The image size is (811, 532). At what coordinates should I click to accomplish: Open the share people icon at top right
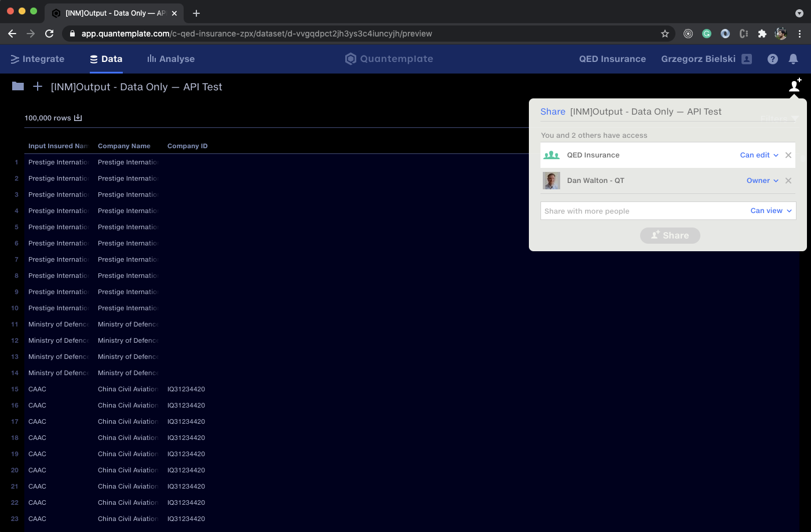pyautogui.click(x=795, y=85)
